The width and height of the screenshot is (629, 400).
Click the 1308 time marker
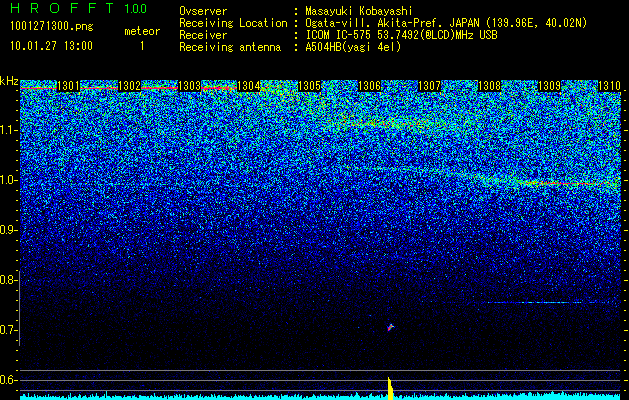[489, 86]
